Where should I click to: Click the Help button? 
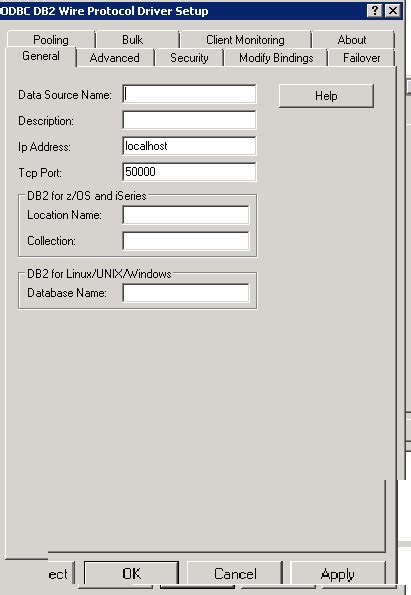326,96
